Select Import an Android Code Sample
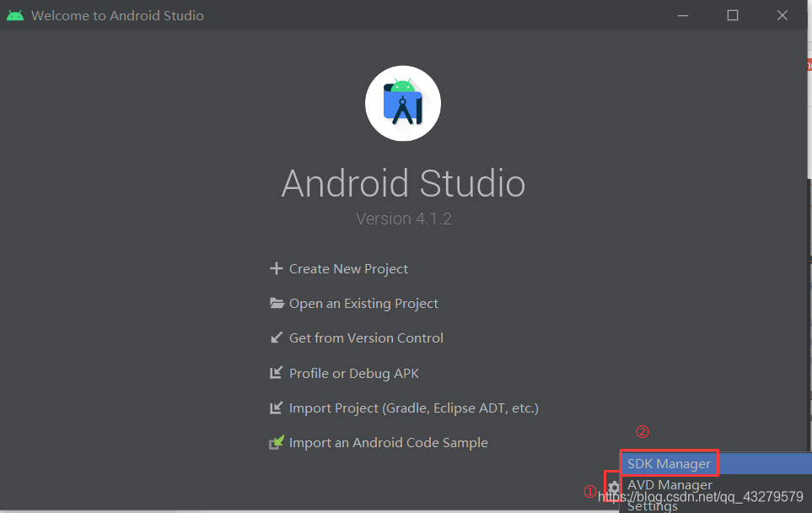The width and height of the screenshot is (812, 513). pos(389,442)
